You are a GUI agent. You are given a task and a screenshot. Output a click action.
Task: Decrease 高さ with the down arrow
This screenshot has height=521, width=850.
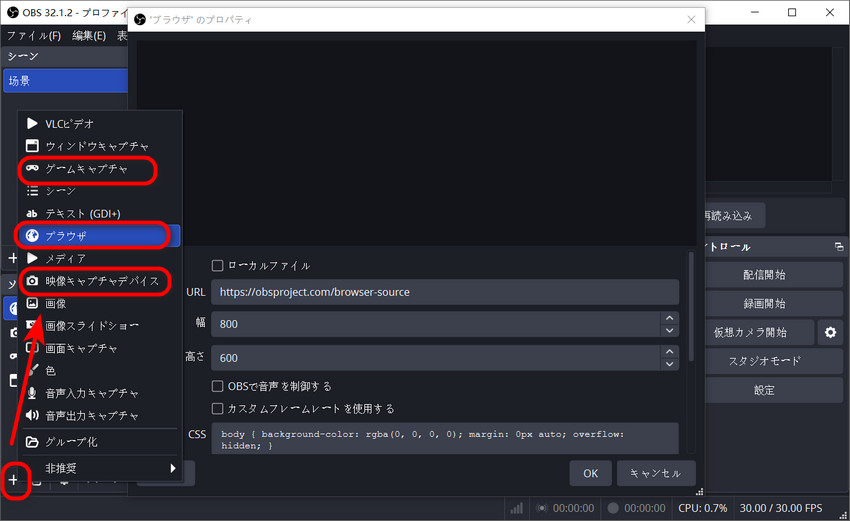tap(669, 364)
